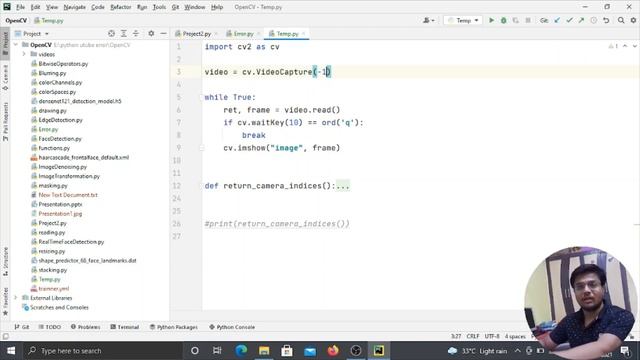
Task: Expand the videos folder
Action: tap(24, 54)
